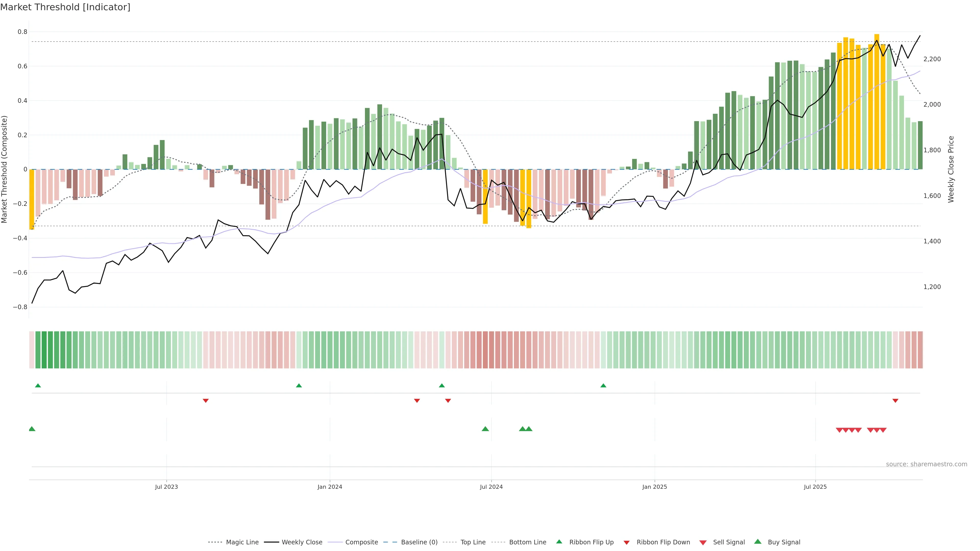Toggle the Weekly Close legend entry
Image resolution: width=980 pixels, height=551 pixels.
pyautogui.click(x=302, y=542)
